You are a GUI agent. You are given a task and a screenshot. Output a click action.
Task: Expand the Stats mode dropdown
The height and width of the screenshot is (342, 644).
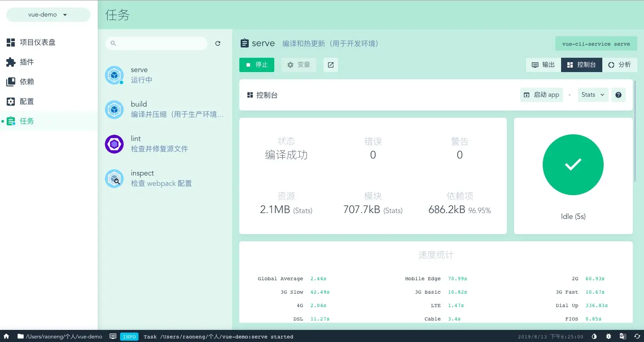click(593, 95)
